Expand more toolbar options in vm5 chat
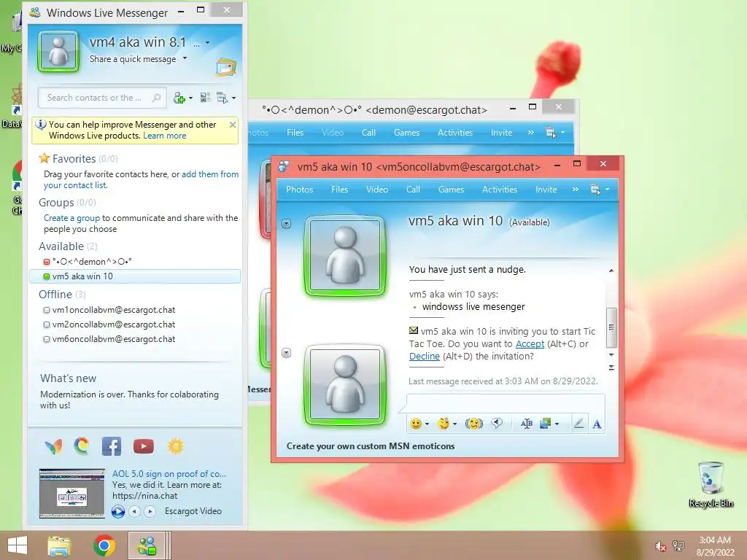This screenshot has height=560, width=747. 576,190
